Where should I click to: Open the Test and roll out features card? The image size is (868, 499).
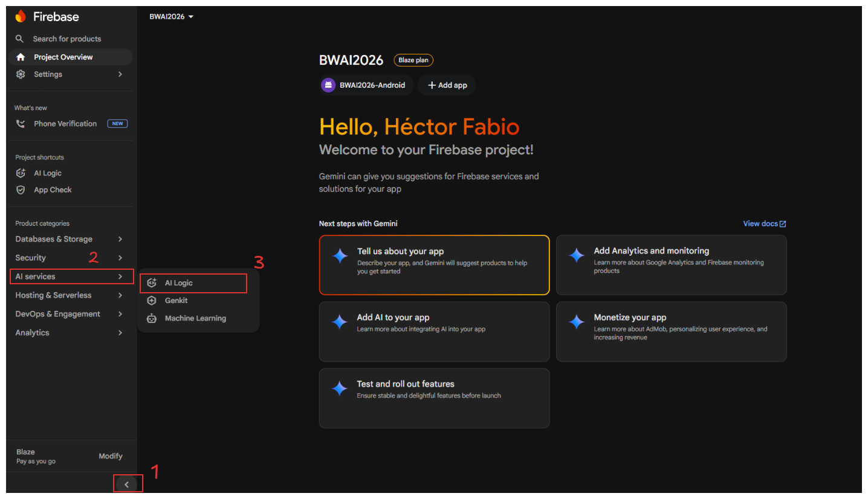(434, 398)
